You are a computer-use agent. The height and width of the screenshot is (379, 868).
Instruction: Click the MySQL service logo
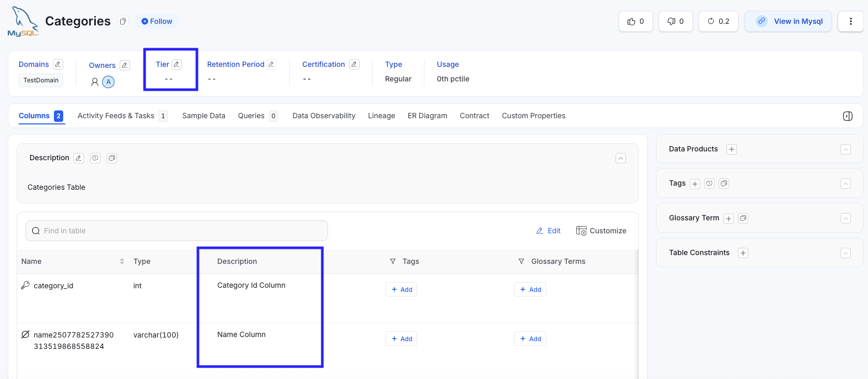23,21
